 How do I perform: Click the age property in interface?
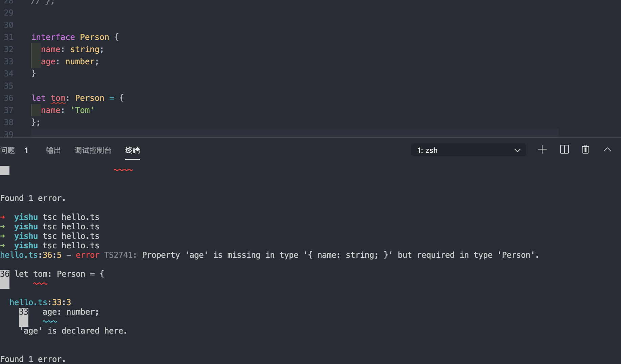(x=48, y=62)
